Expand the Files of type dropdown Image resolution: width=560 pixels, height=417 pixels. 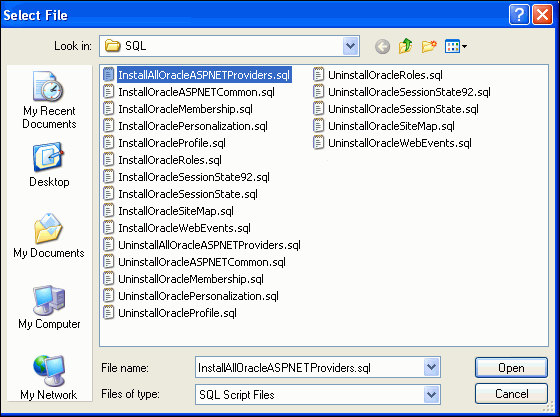pos(431,394)
